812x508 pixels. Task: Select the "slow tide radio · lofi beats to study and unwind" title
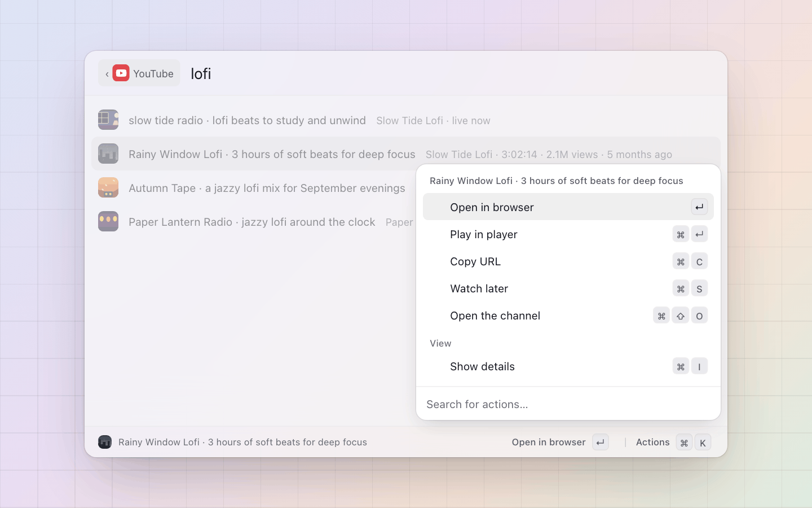point(247,120)
